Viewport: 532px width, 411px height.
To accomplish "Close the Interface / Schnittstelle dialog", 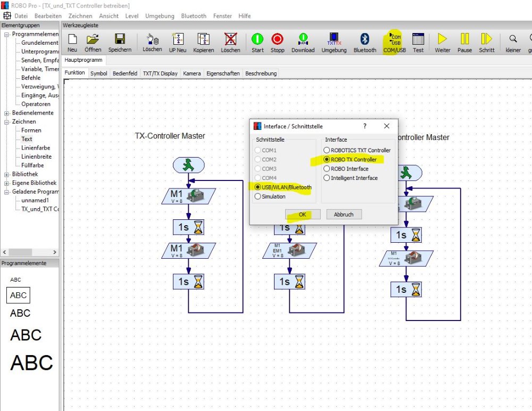I will point(386,126).
